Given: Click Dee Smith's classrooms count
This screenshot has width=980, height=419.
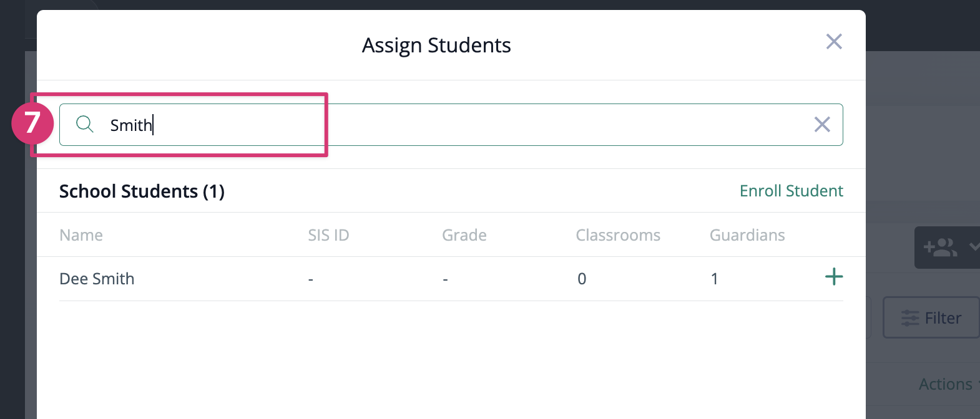Looking at the screenshot, I should (x=582, y=279).
